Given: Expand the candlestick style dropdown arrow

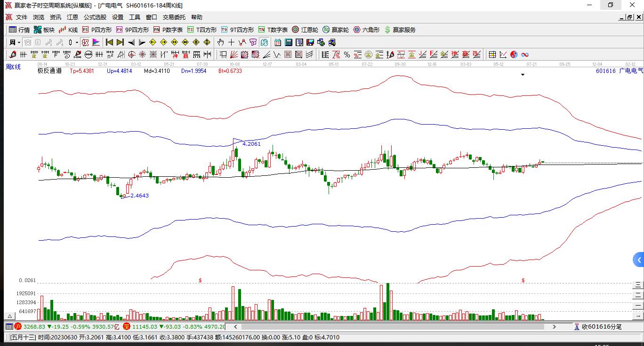Looking at the screenshot, I should [76, 42].
